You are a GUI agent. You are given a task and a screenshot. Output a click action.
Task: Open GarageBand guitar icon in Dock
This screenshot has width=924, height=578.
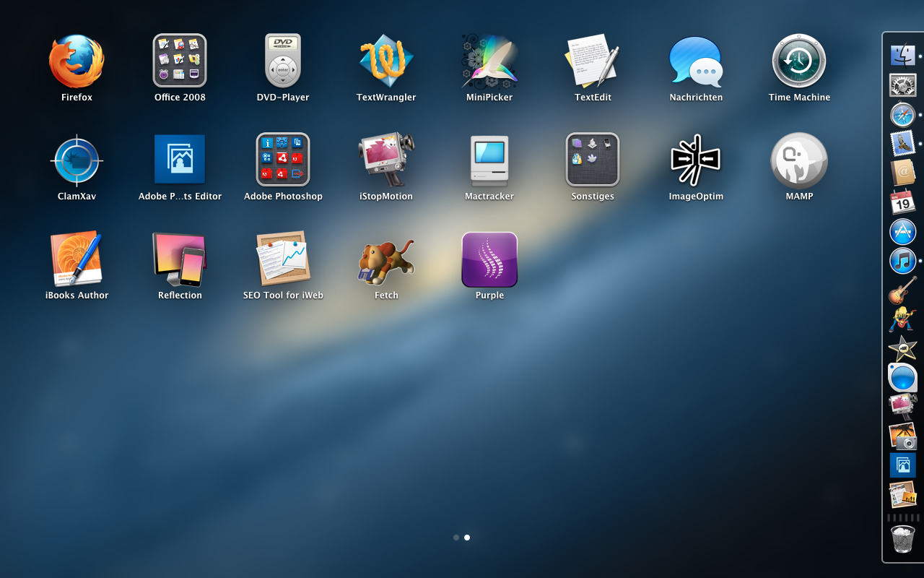[x=902, y=290]
